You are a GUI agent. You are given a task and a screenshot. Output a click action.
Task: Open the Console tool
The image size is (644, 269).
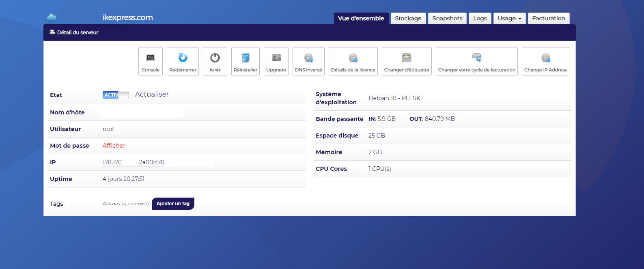coord(151,61)
